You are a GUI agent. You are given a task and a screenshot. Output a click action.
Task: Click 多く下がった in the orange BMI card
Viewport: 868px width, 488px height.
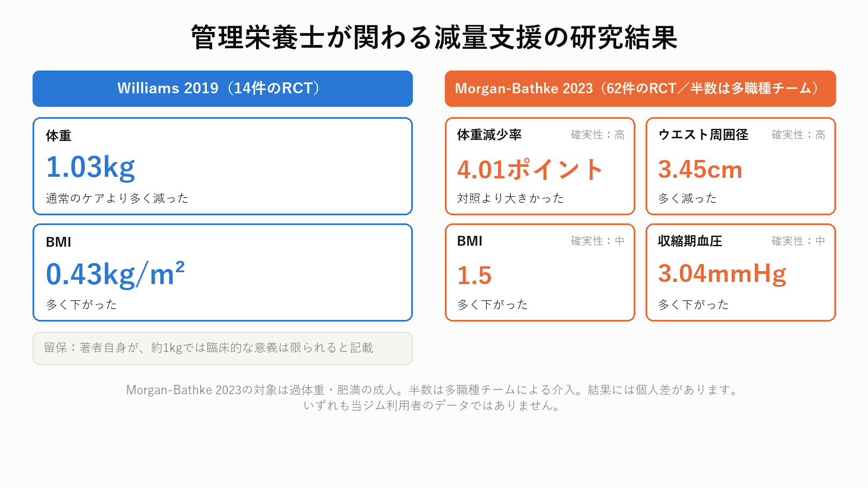coord(493,305)
